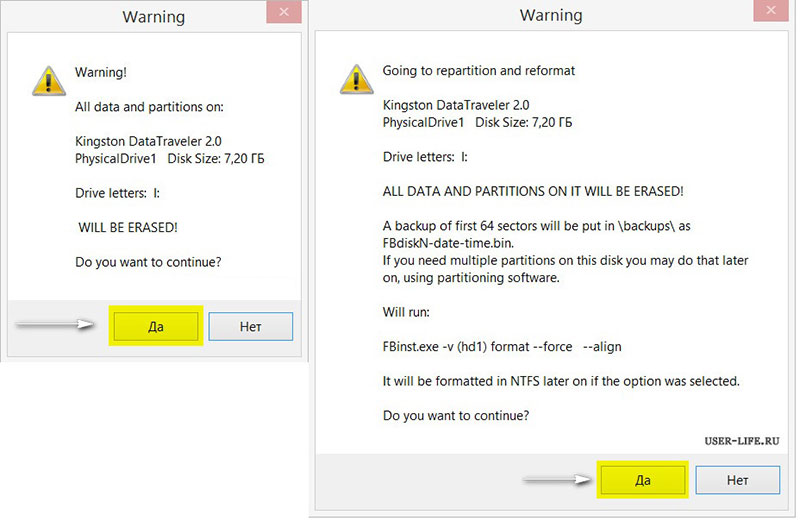The image size is (800, 521).
Task: Click Нет in the repartition and reformat dialog
Action: tap(738, 480)
